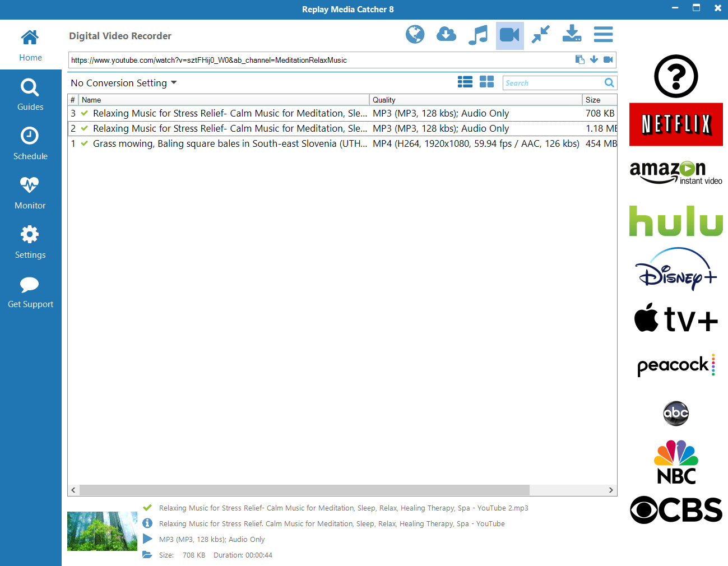Switch to grid thumbnail view layout
The height and width of the screenshot is (566, 728).
pyautogui.click(x=487, y=82)
